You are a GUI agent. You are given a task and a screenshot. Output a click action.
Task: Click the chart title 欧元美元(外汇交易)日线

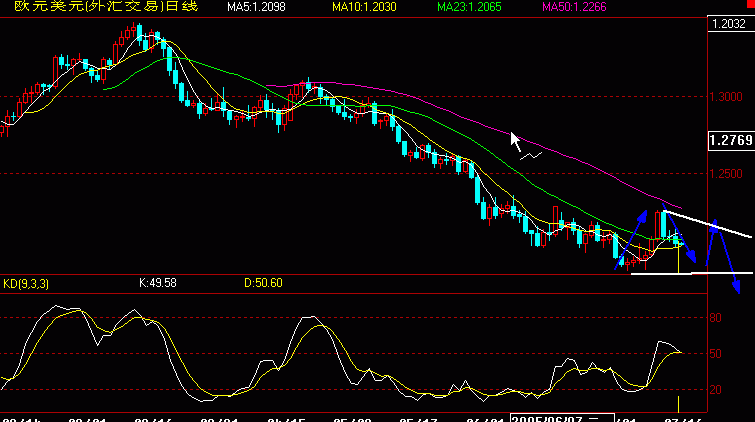click(106, 6)
